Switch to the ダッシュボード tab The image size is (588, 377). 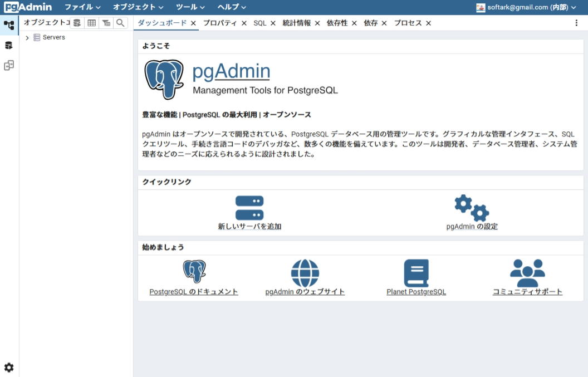pyautogui.click(x=162, y=23)
